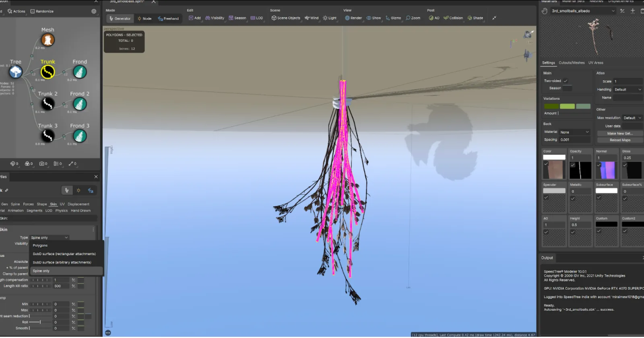Click the Reload Maps button
This screenshot has height=338, width=644.
(x=620, y=140)
